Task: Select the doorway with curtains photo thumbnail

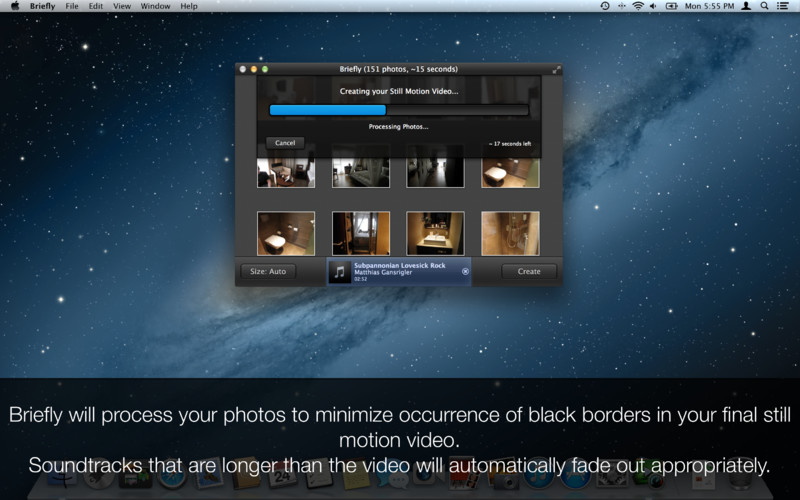Action: (x=361, y=233)
